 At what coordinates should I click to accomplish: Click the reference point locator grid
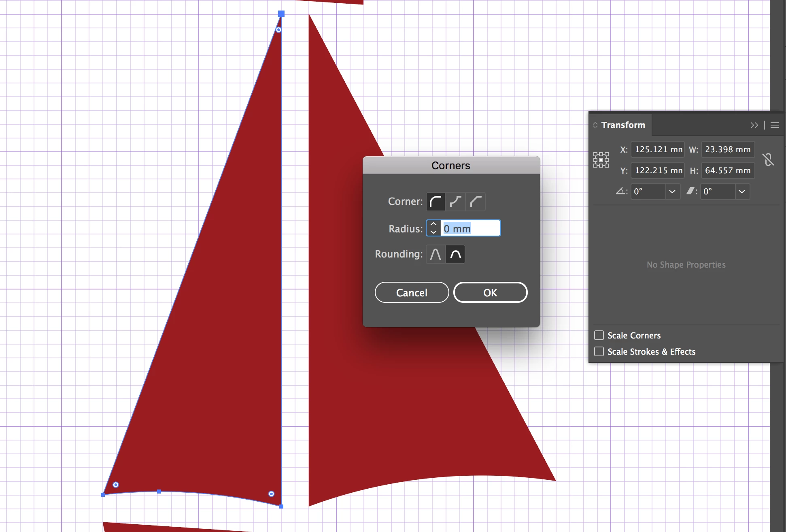coord(601,160)
